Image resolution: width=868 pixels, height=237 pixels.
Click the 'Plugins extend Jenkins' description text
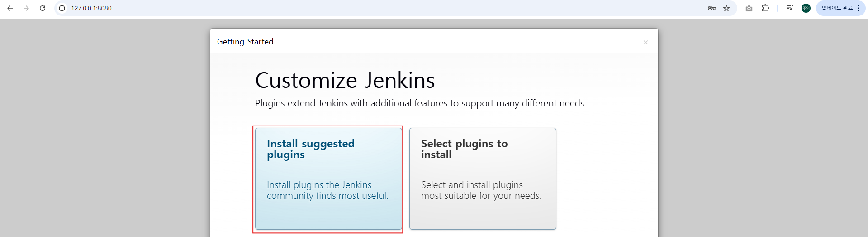[x=421, y=103]
